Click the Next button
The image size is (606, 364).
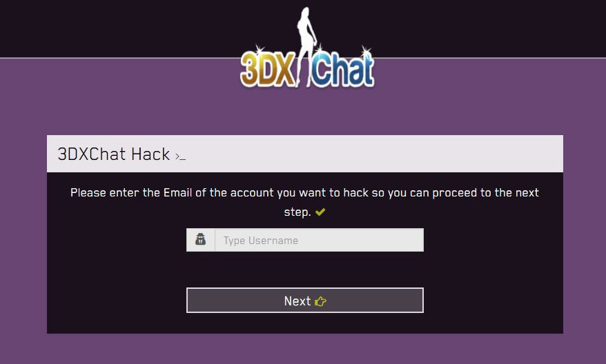coord(305,301)
